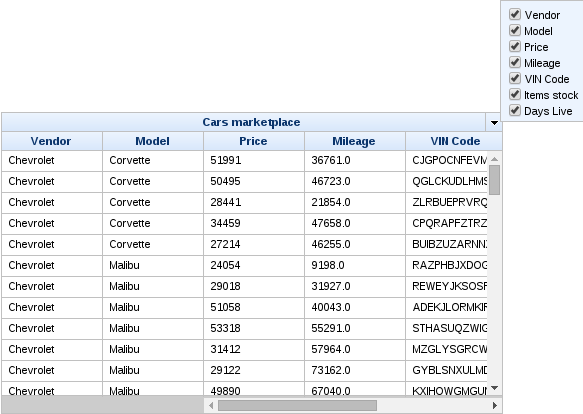Select the mileage cell 40043.0
Screen dimensions: 583x414
click(x=355, y=308)
